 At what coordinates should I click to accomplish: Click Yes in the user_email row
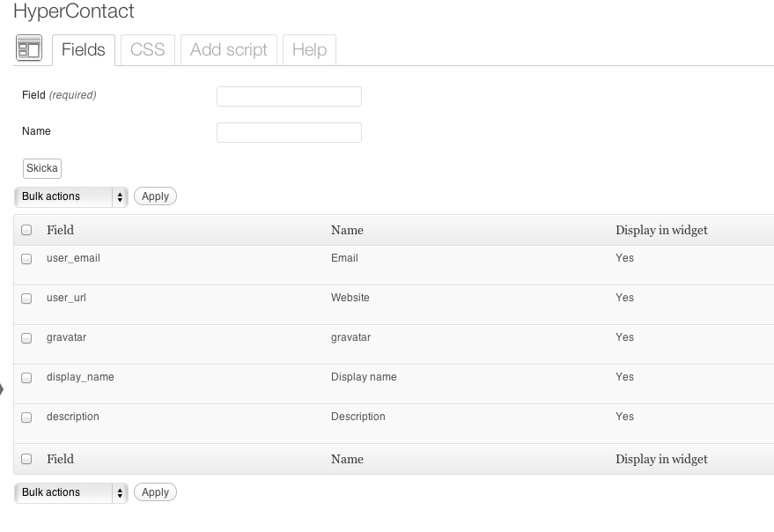click(624, 258)
